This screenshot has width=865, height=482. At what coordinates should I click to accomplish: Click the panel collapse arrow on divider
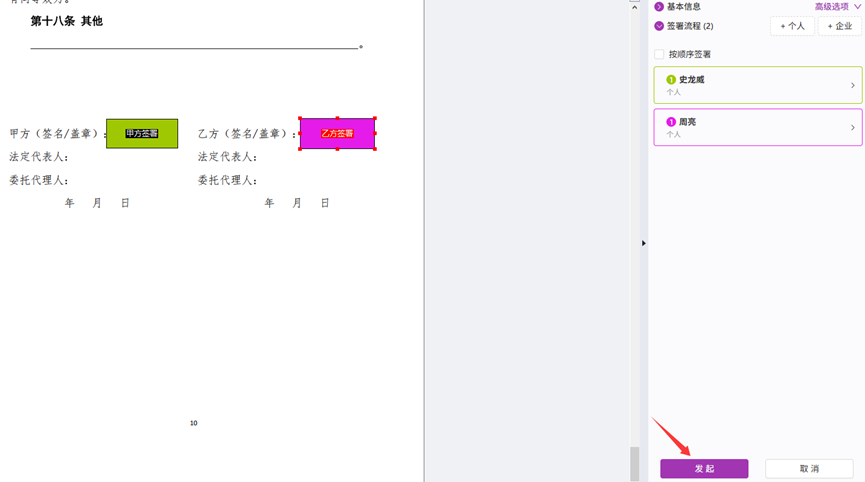pyautogui.click(x=643, y=243)
